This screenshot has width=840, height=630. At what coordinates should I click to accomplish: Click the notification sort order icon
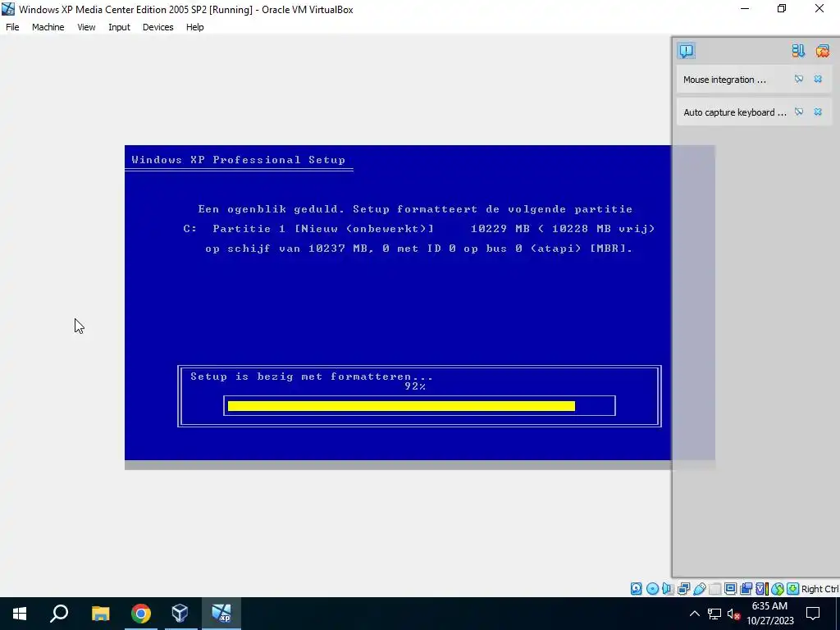coord(798,51)
